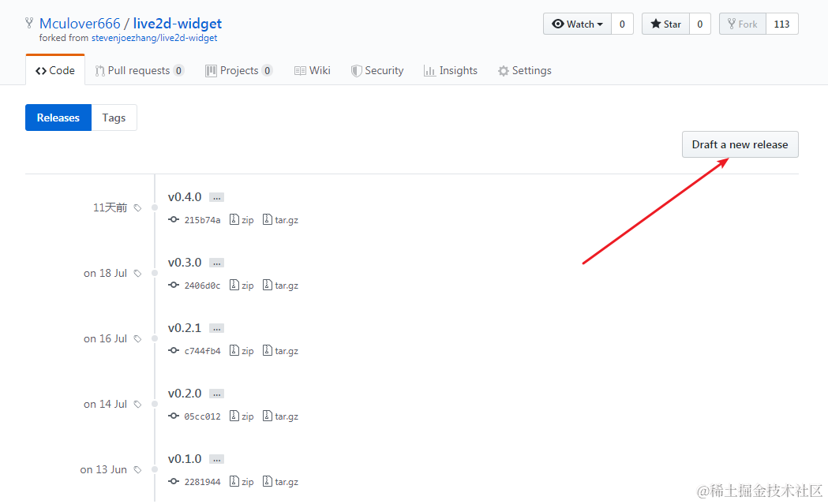Expand the v0.1.0 ellipsis details
The height and width of the screenshot is (504, 828).
click(216, 459)
